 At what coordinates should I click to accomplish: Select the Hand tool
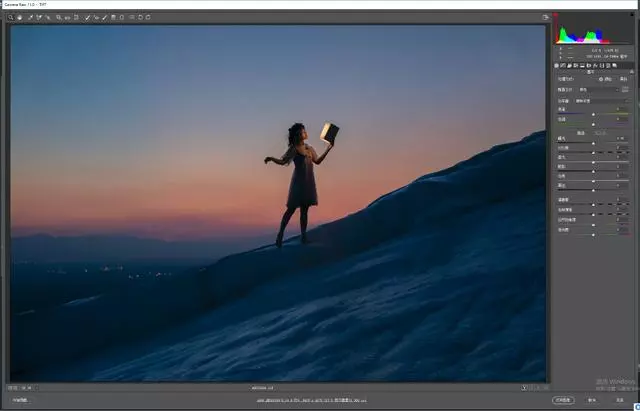tap(19, 18)
